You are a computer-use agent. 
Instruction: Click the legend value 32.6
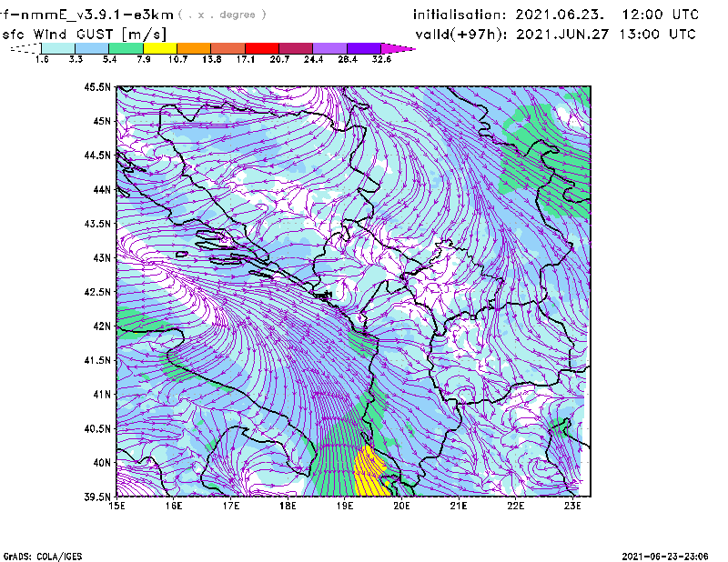coord(381,59)
